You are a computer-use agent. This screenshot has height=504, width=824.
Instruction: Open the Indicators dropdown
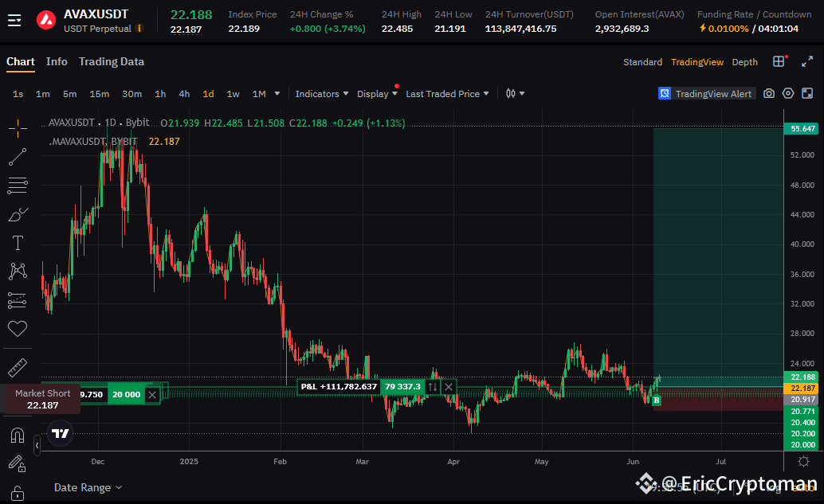(322, 94)
